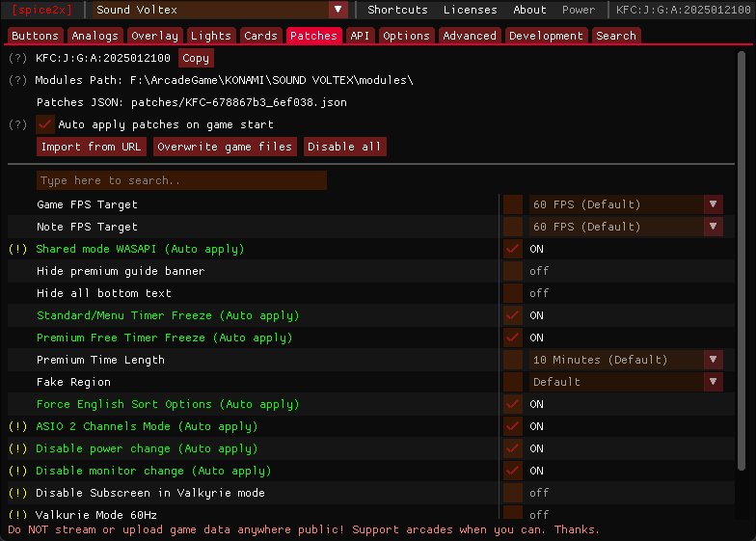Image resolution: width=756 pixels, height=541 pixels.
Task: Click the Disable all button
Action: coord(344,147)
